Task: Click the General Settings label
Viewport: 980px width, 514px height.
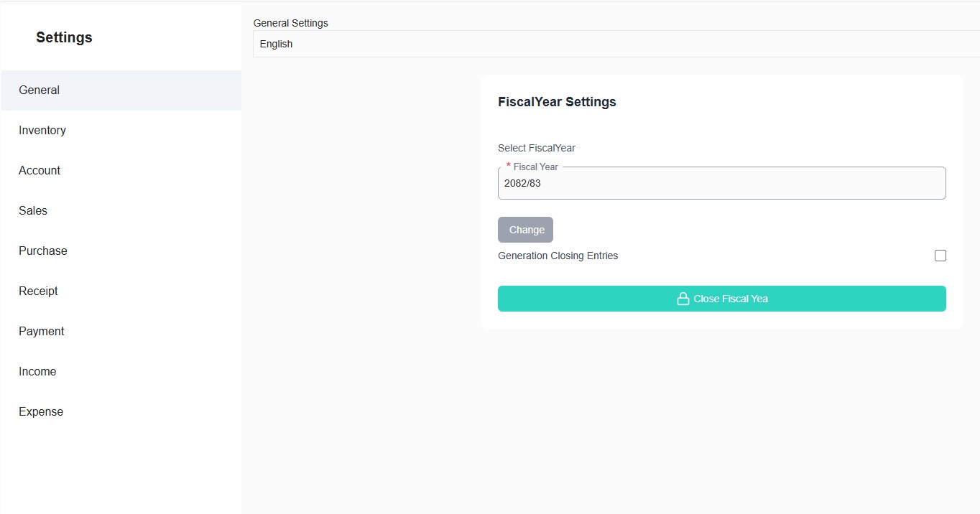Action: point(290,23)
